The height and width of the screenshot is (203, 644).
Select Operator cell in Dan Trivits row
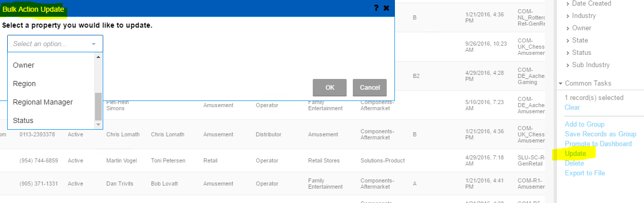point(267,184)
